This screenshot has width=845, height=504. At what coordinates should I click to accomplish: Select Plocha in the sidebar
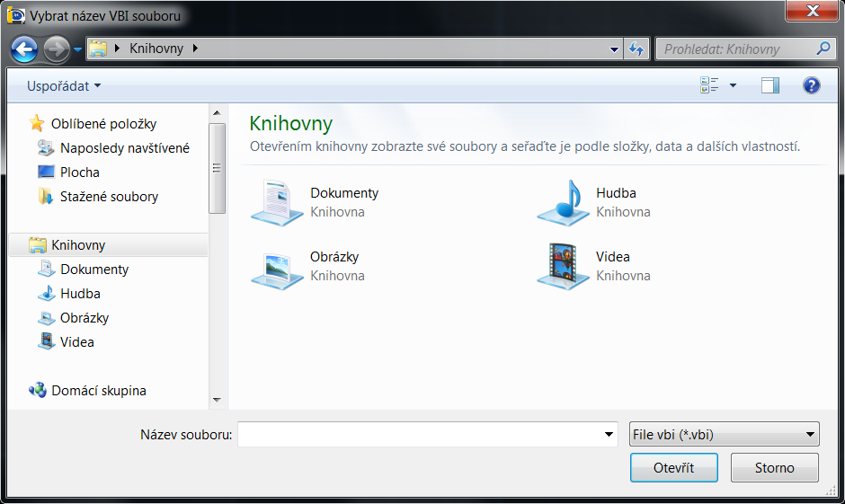click(x=80, y=172)
